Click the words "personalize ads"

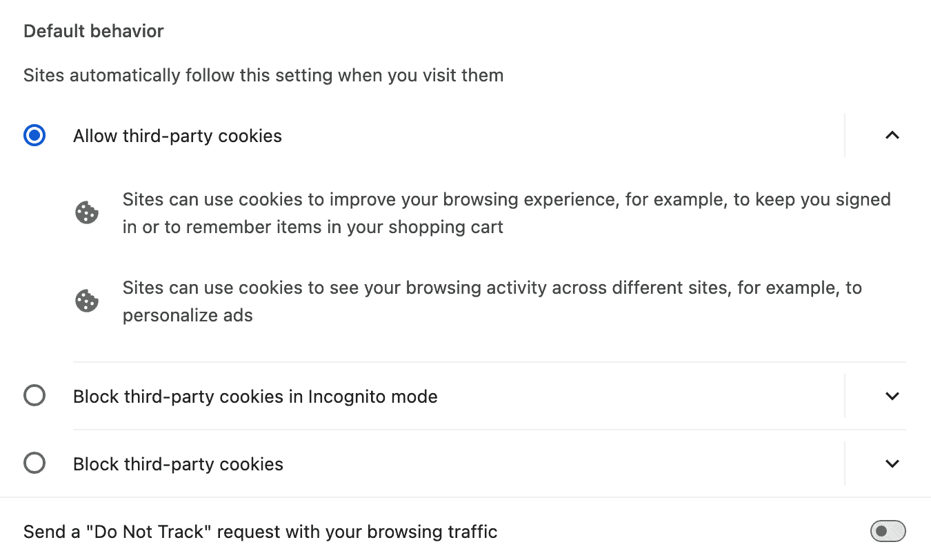point(188,315)
